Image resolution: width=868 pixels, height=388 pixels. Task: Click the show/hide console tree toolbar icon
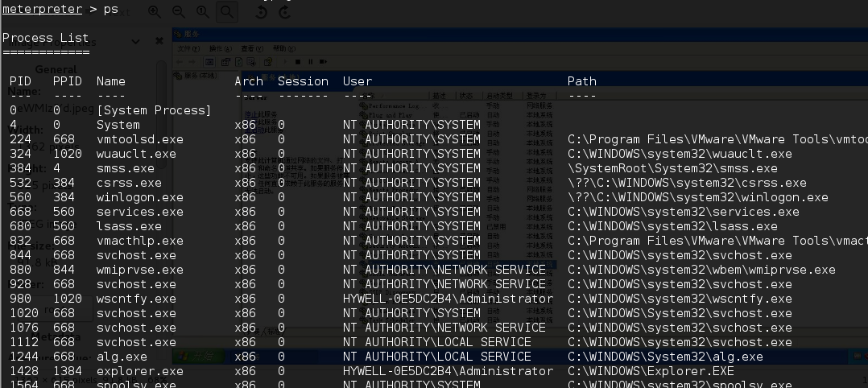click(209, 61)
